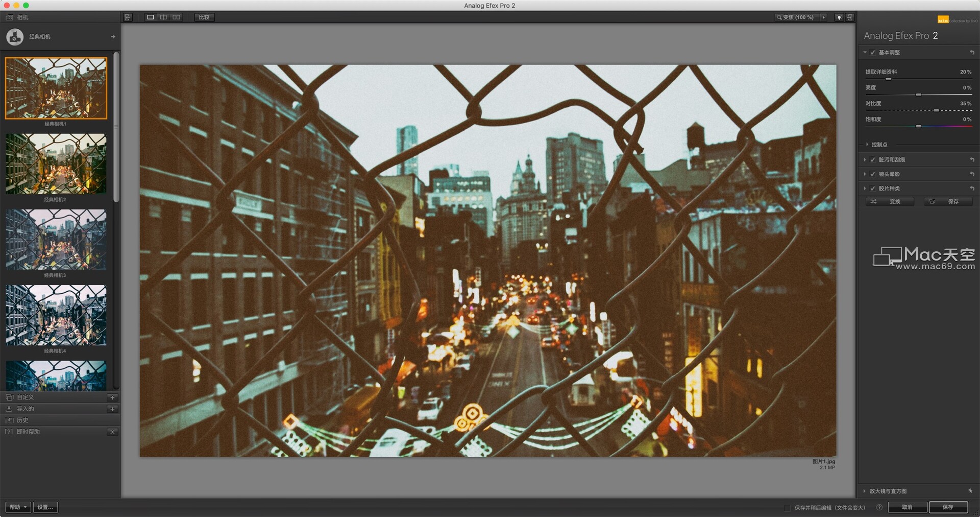This screenshot has width=980, height=517.
Task: Switch to side-by-side preview view icon
Action: click(x=177, y=17)
